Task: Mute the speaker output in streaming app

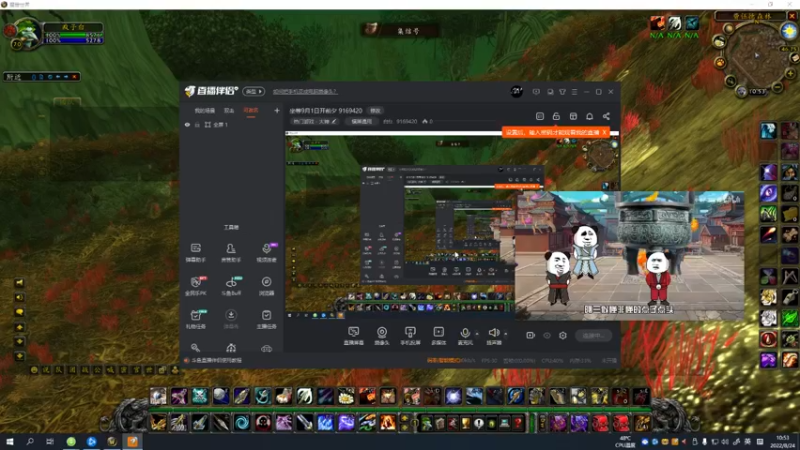Action: [493, 336]
